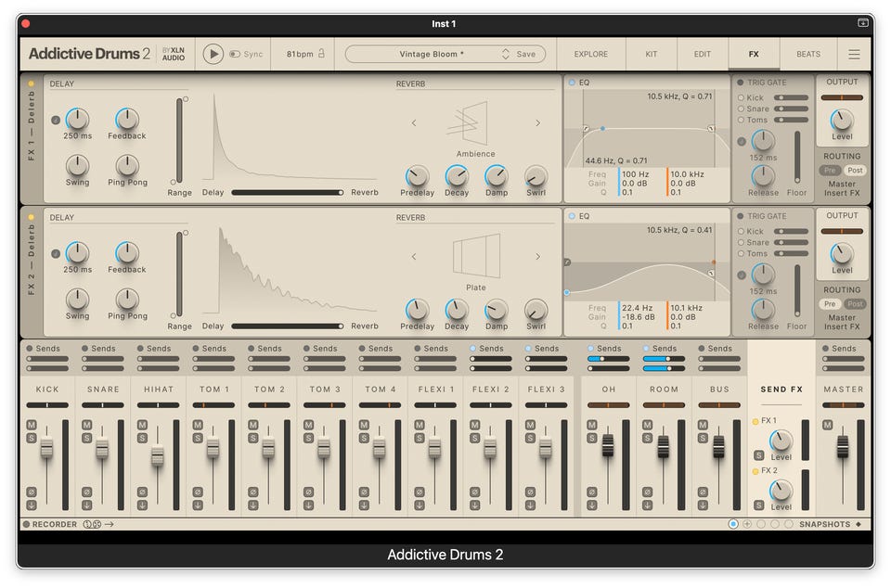Switch to the KIT tab
Image resolution: width=891 pixels, height=588 pixels.
click(652, 54)
